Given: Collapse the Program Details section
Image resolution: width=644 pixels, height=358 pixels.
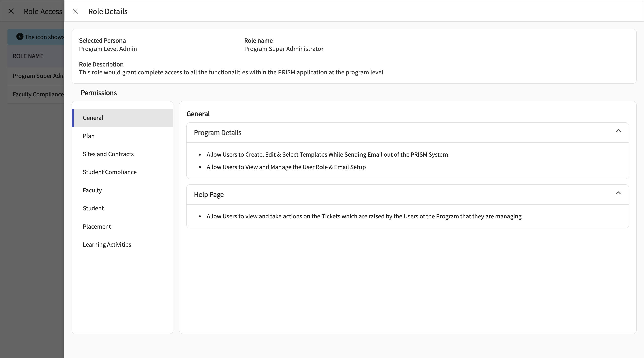Looking at the screenshot, I should point(618,131).
